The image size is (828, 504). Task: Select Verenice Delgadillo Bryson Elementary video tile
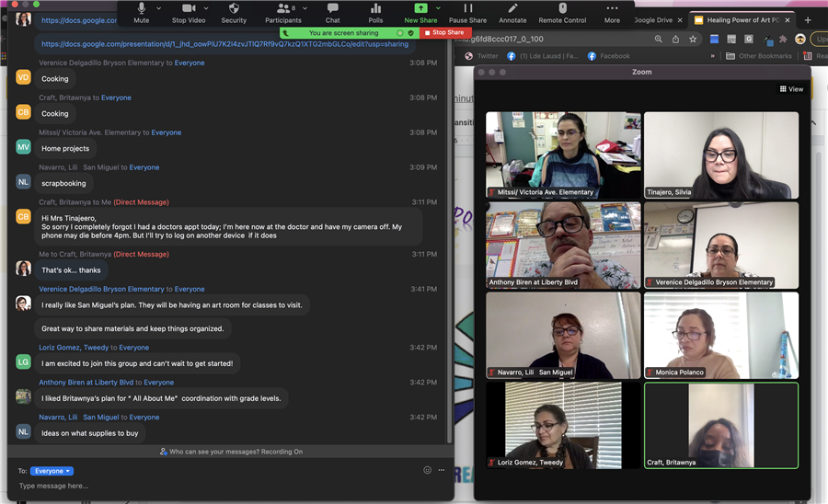[x=721, y=245]
